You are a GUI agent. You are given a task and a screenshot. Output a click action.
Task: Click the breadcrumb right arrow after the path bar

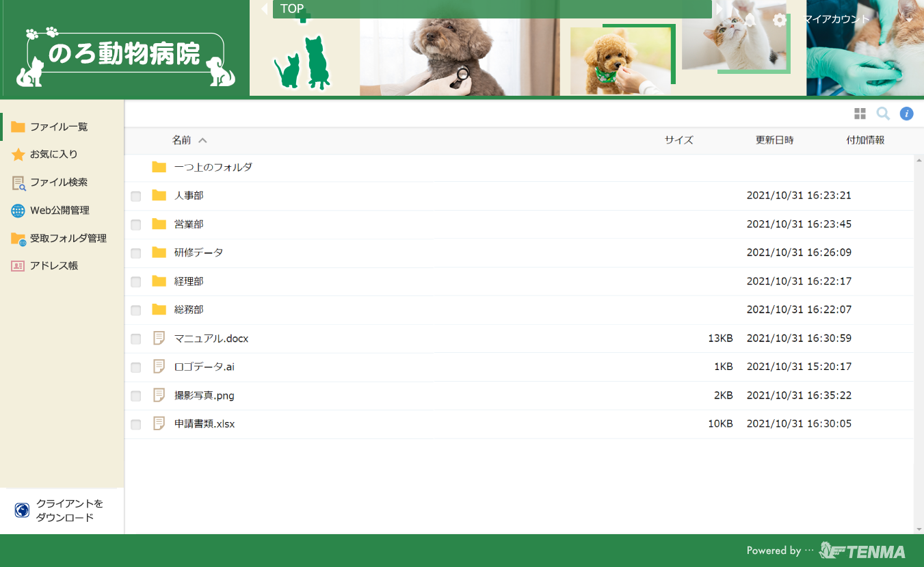coord(719,9)
